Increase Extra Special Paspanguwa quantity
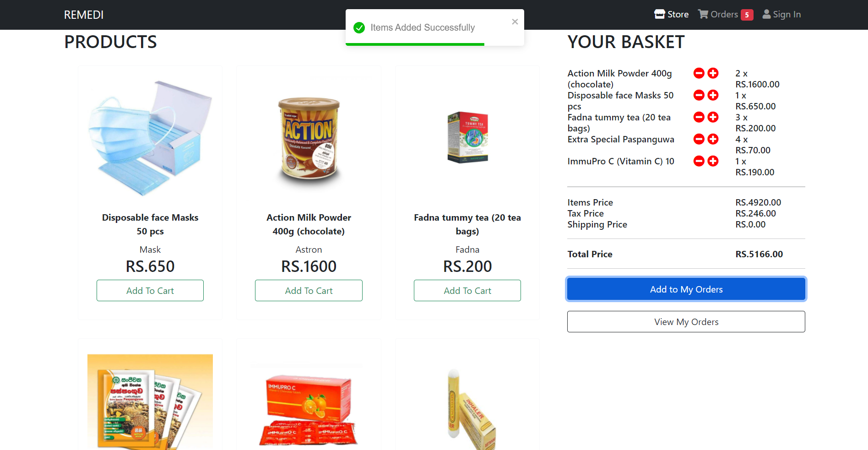Screen dimensions: 868x450 pyautogui.click(x=713, y=139)
